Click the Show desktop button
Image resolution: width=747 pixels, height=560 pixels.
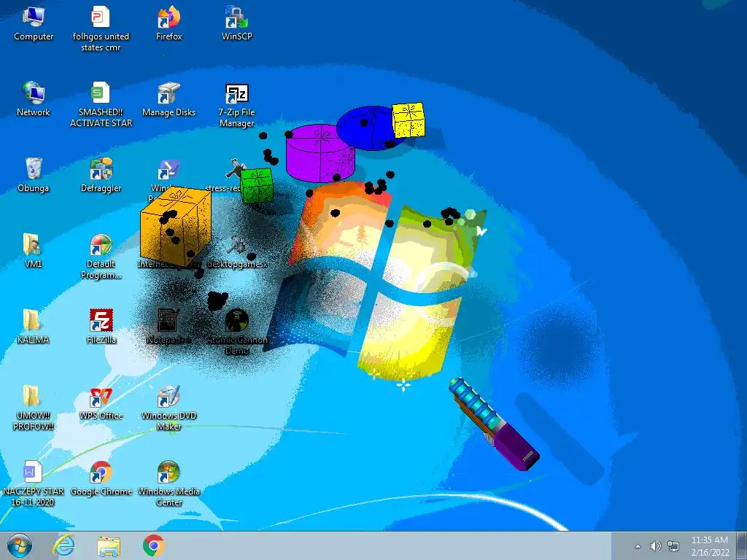click(x=742, y=545)
